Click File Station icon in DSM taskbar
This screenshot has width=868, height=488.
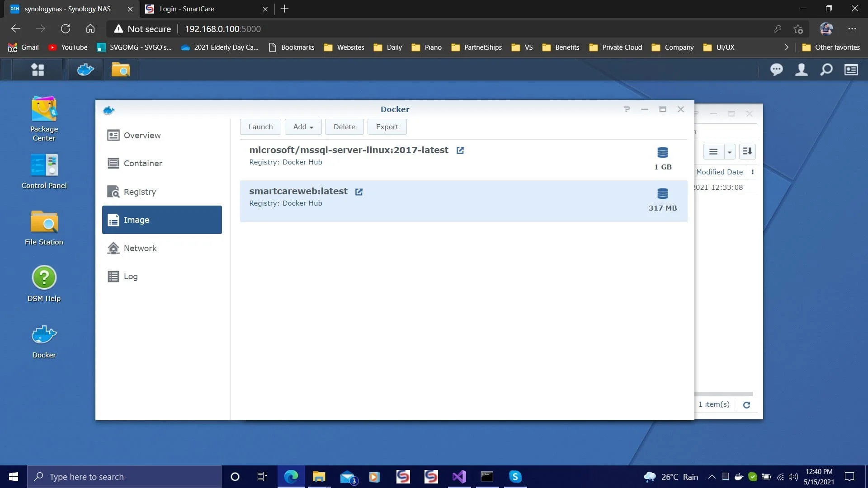click(x=120, y=70)
